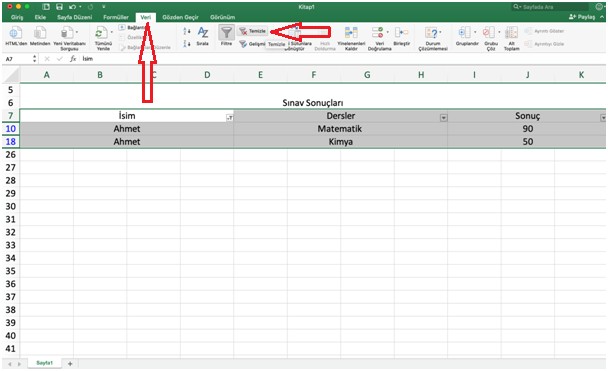Select the Matematik cell

click(340, 129)
